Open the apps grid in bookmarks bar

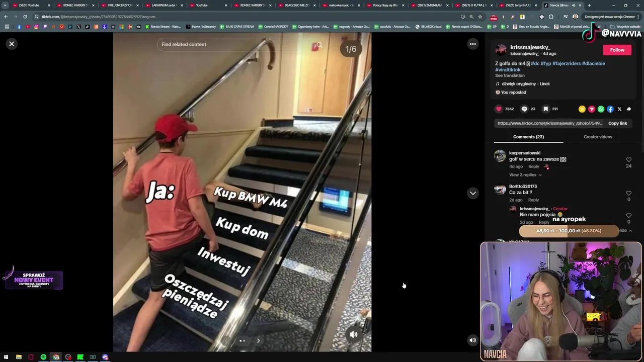point(7,27)
